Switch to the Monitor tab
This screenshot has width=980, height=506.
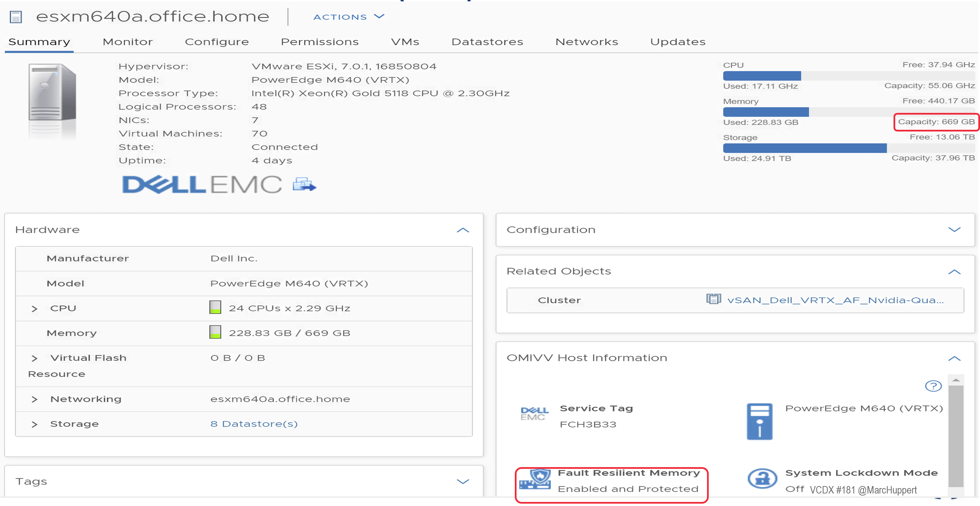click(127, 42)
